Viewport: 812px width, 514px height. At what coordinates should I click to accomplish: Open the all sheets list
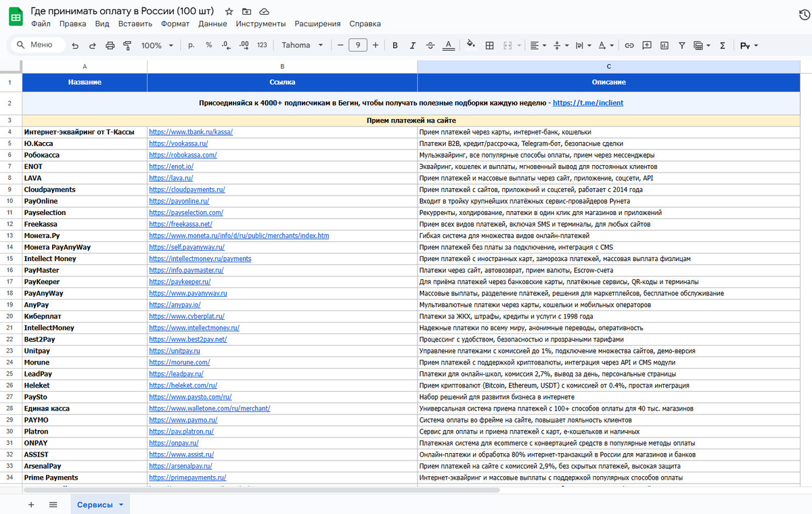53,505
